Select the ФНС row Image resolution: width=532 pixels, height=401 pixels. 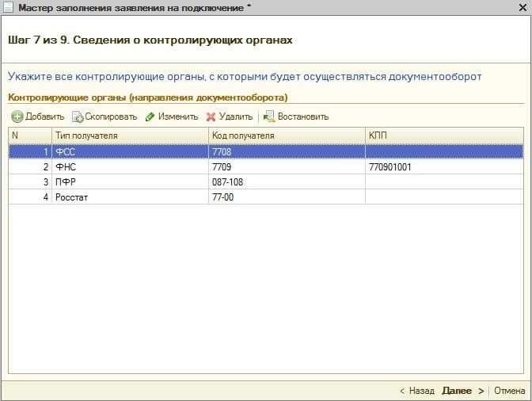coord(266,166)
